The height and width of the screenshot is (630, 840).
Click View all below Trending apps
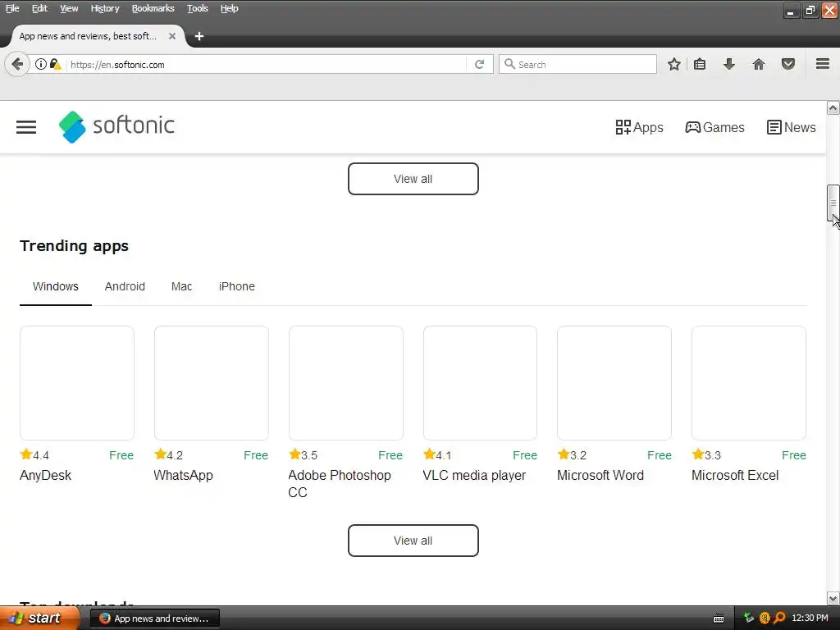click(413, 541)
